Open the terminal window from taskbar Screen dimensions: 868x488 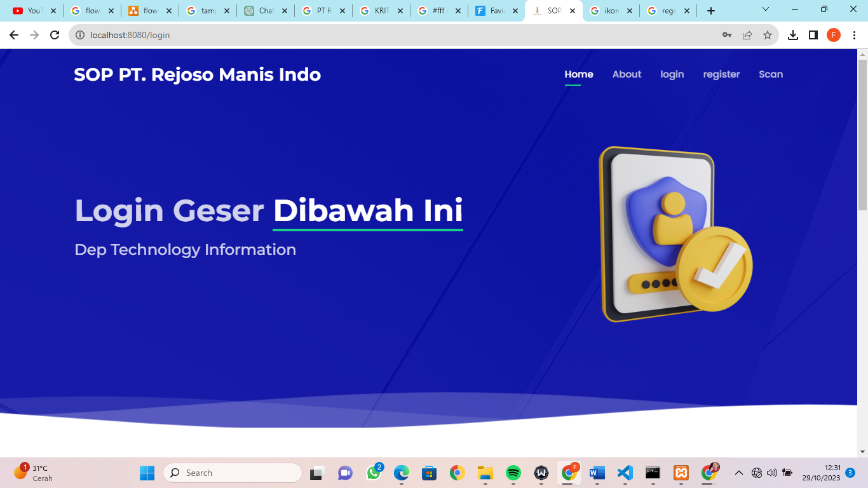pyautogui.click(x=653, y=473)
